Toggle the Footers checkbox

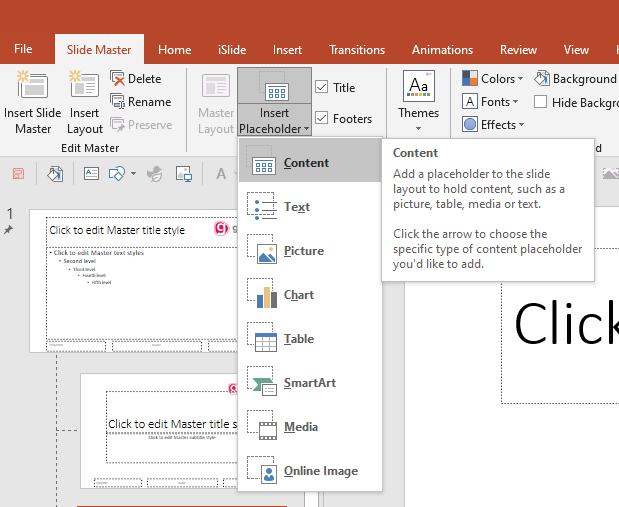[x=321, y=118]
